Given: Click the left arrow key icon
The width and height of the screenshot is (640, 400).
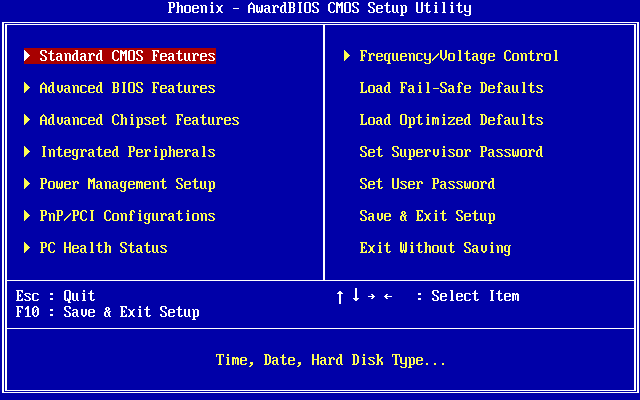Looking at the screenshot, I should (x=388, y=296).
